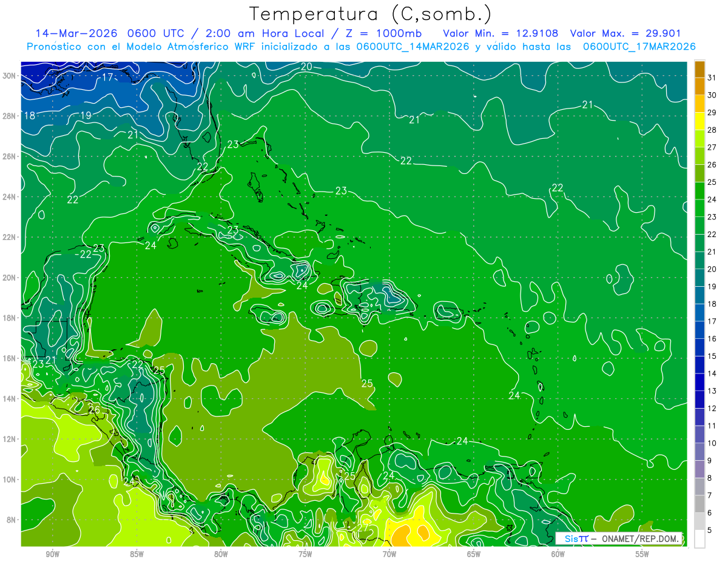Click the "85W" longitude axis label

pyautogui.click(x=136, y=554)
